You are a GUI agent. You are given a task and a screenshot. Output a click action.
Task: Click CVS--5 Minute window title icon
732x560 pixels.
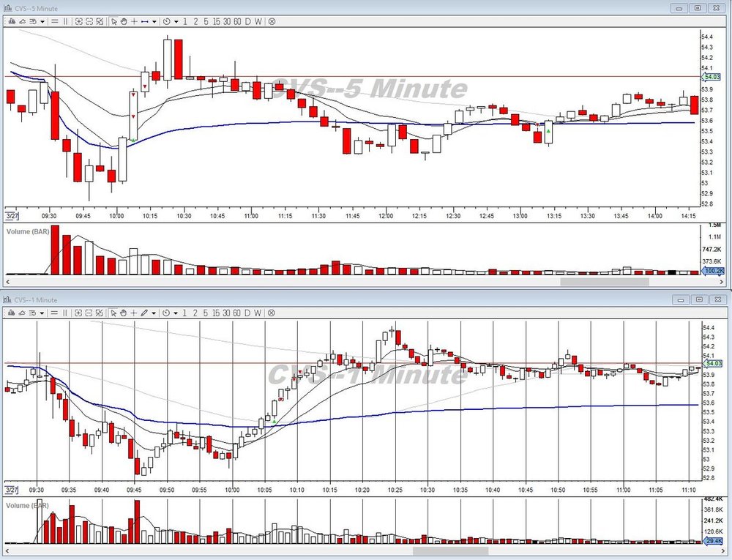[7, 8]
